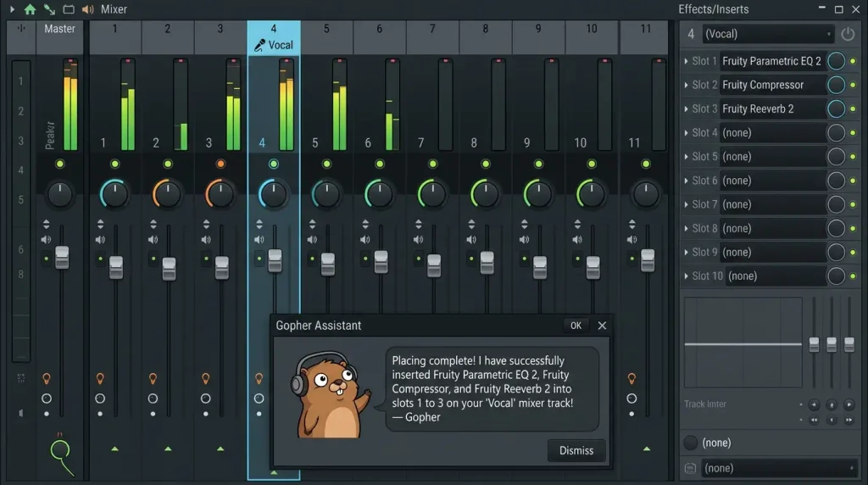This screenshot has width=868, height=485.
Task: Click the speaker icon next to Mixer title
Action: 87,9
